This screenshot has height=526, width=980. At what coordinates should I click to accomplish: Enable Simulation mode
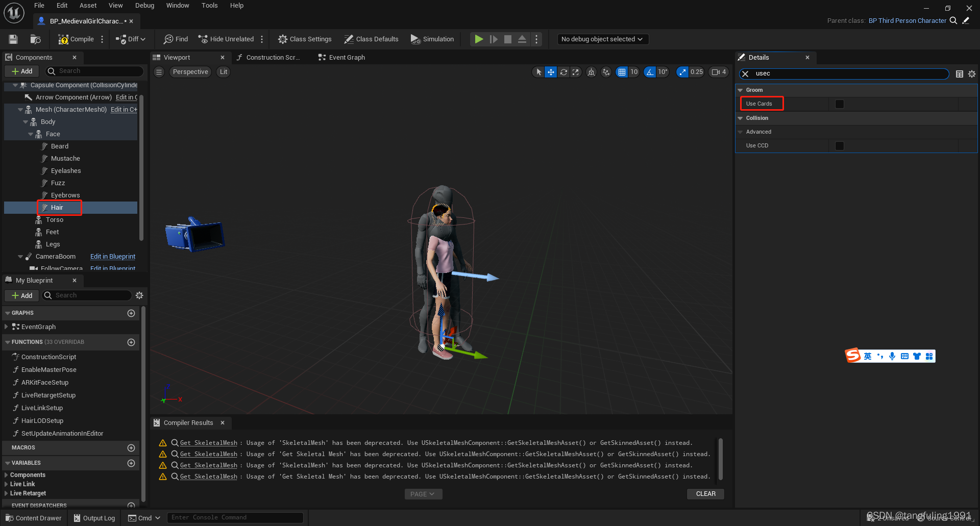click(432, 39)
